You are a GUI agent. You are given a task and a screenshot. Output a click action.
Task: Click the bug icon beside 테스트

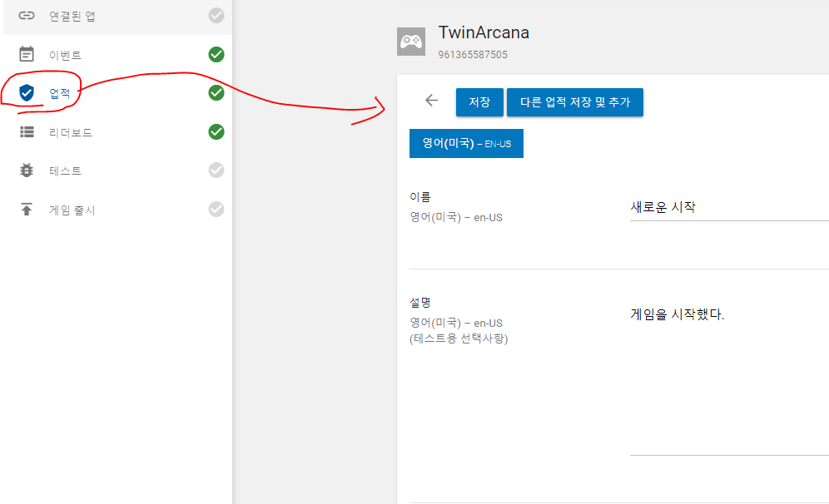(x=27, y=170)
